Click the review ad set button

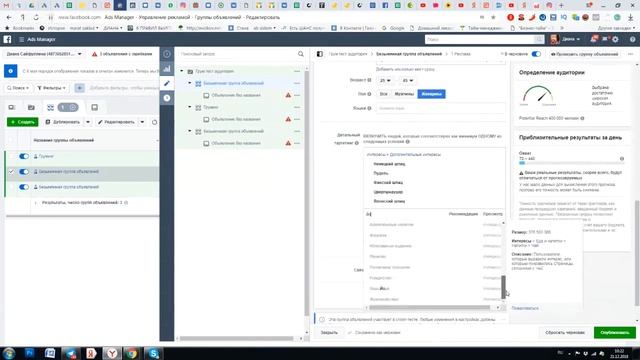click(x=584, y=54)
